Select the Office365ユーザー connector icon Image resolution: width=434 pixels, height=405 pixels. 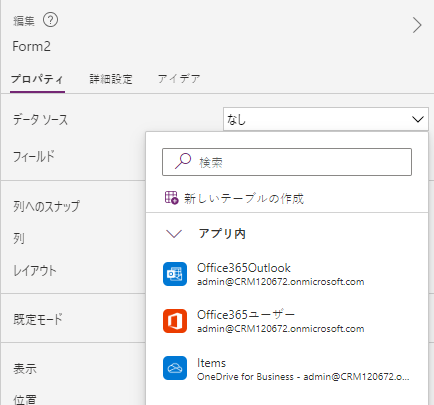pos(175,321)
